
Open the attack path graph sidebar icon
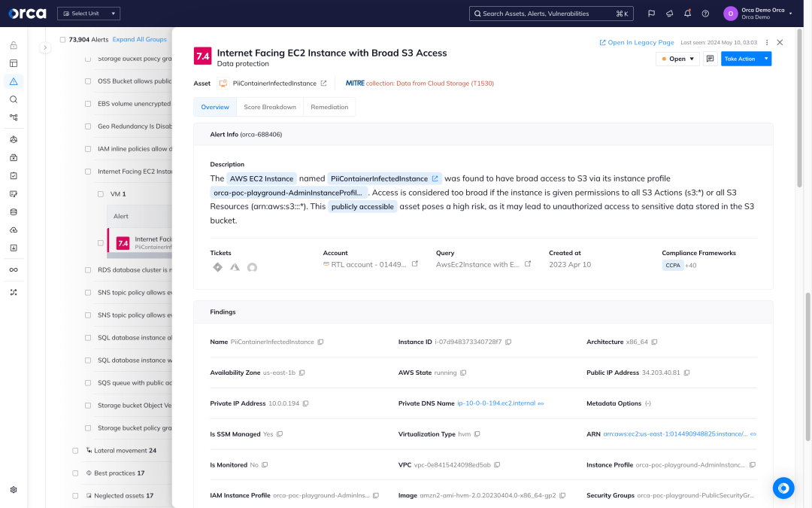[14, 117]
